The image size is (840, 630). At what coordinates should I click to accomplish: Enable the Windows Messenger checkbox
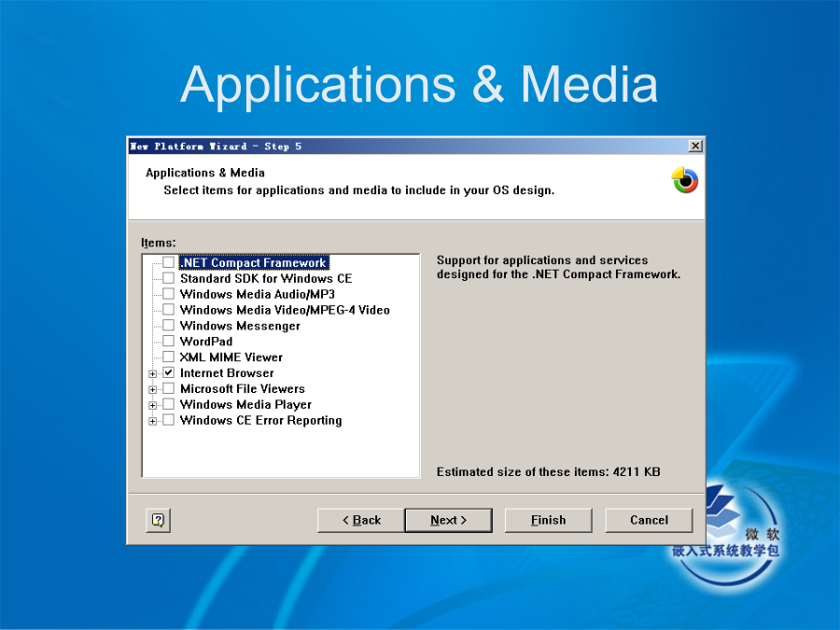[168, 325]
